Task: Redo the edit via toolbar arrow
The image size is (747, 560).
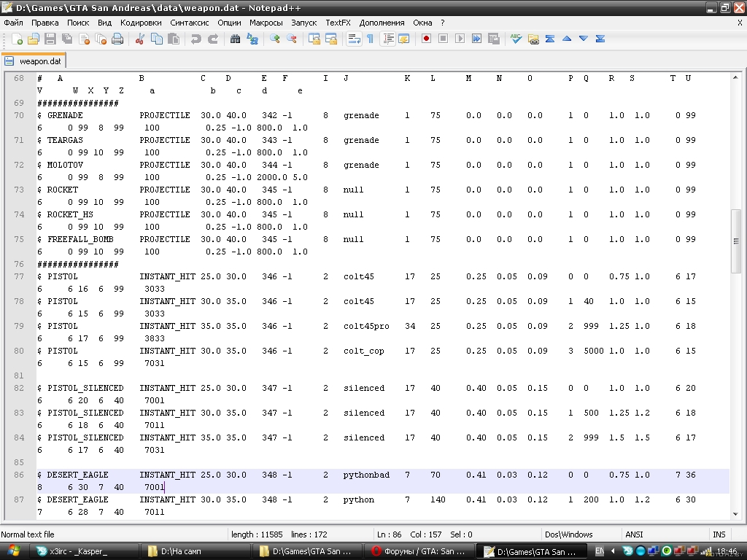Action: [x=213, y=39]
